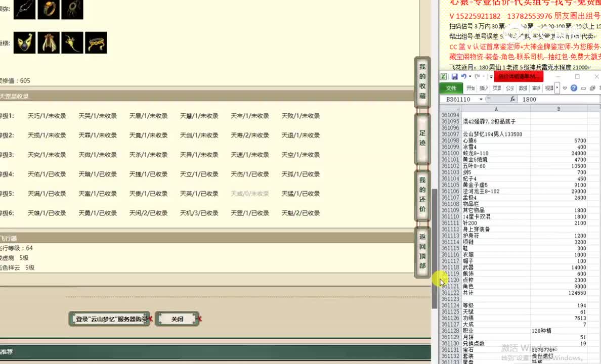Click the third equipment icon in the top row
The height and width of the screenshot is (364, 601).
pos(72,9)
